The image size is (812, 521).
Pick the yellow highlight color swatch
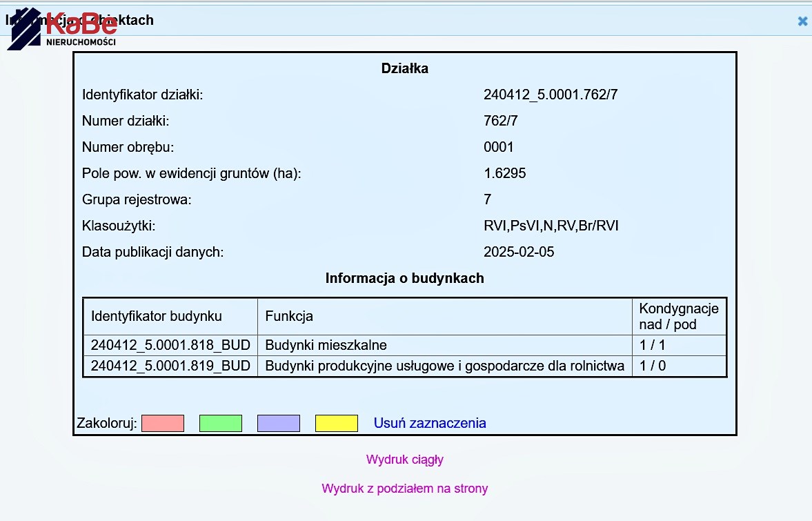(337, 423)
